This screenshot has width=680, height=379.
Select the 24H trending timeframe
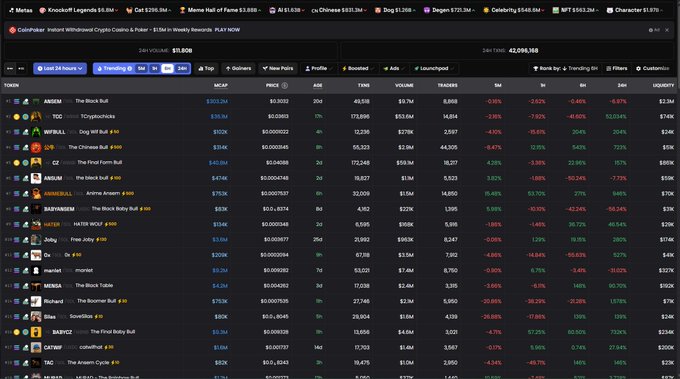pos(182,69)
